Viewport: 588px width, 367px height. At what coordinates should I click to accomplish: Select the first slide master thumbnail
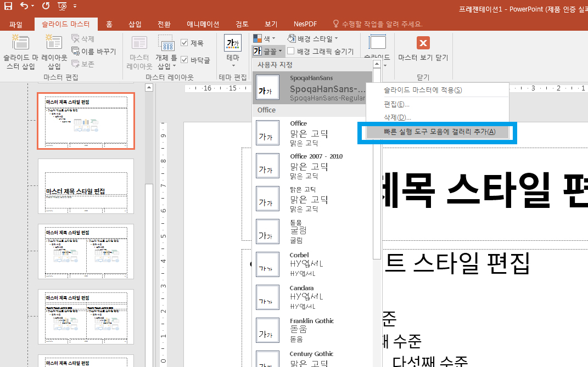pyautogui.click(x=86, y=121)
